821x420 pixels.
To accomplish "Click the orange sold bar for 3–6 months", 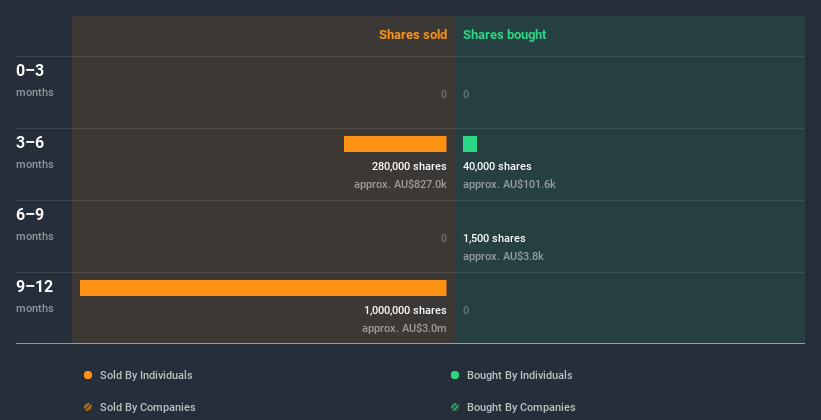I will click(x=395, y=144).
